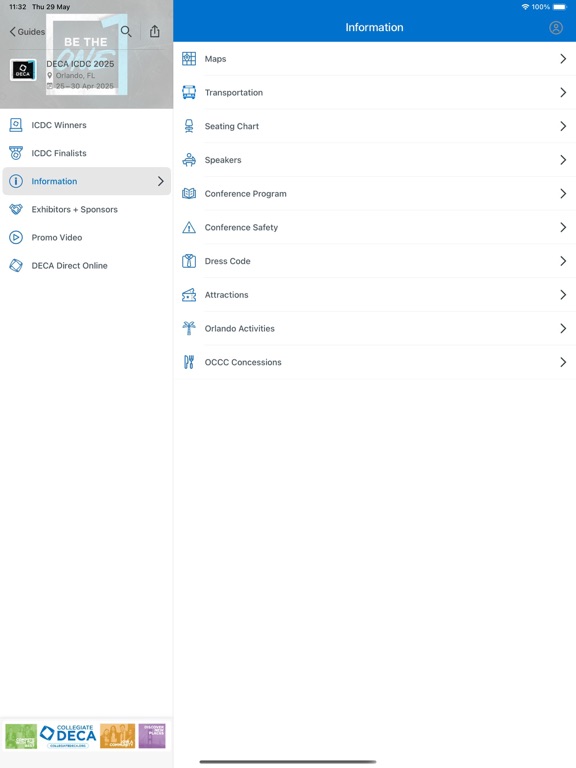Click the Maps grid icon
The height and width of the screenshot is (768, 576).
(x=189, y=59)
